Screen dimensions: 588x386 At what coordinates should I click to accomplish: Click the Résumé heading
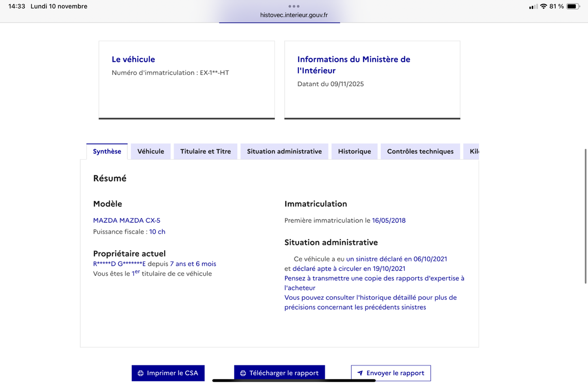pyautogui.click(x=110, y=178)
